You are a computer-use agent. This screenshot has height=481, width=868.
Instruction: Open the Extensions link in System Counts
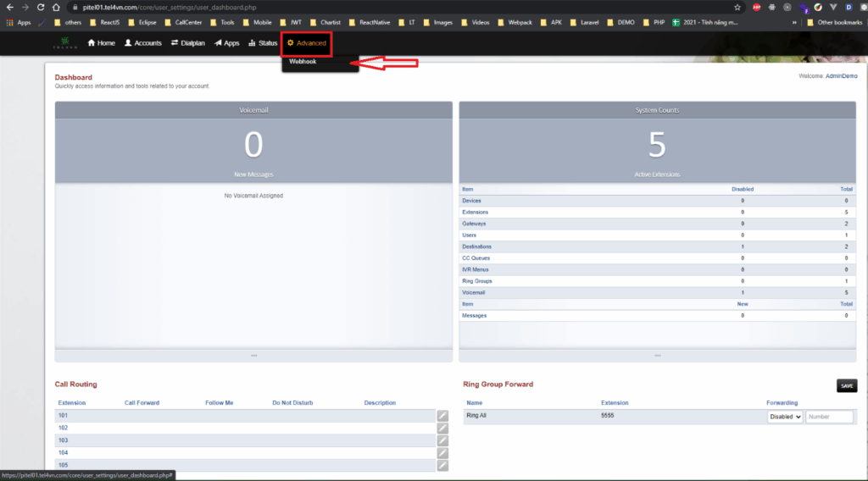(x=475, y=213)
